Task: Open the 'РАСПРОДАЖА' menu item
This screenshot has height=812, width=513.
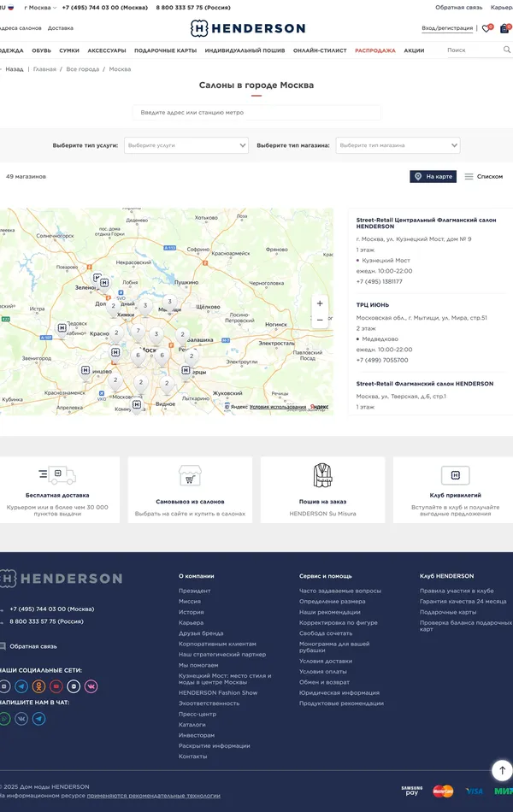Action: 375,50
